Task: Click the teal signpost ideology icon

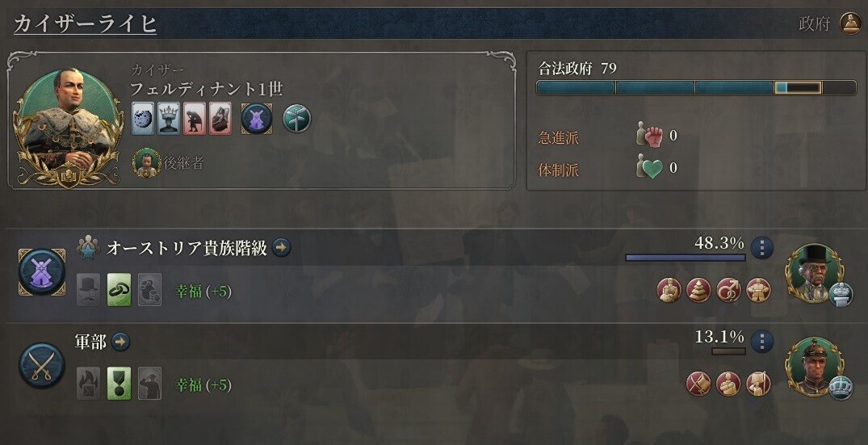Action: point(296,119)
